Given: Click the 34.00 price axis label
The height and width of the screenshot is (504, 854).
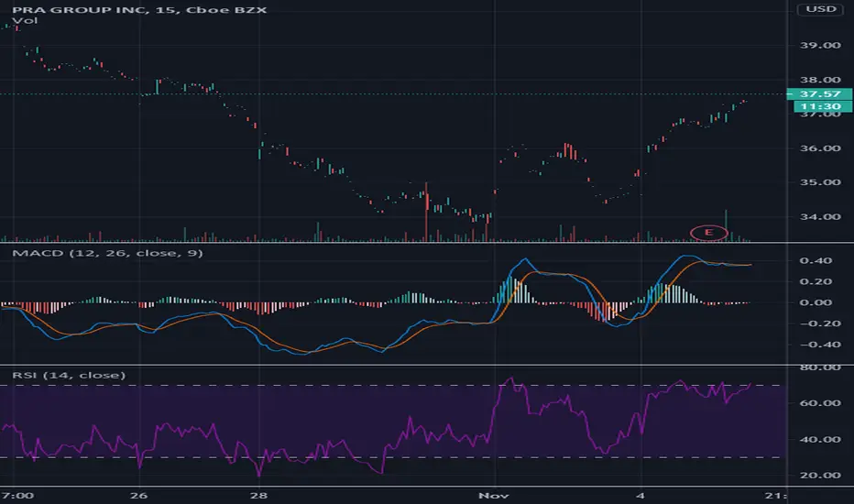Looking at the screenshot, I should pos(820,217).
